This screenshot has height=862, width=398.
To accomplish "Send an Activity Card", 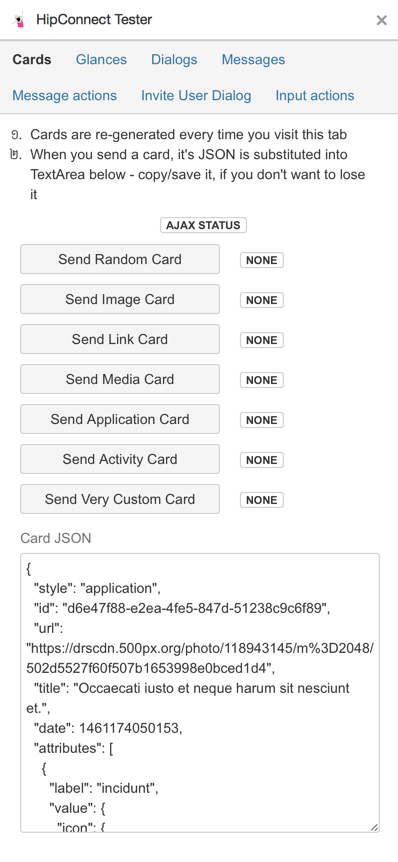I will pos(120,459).
